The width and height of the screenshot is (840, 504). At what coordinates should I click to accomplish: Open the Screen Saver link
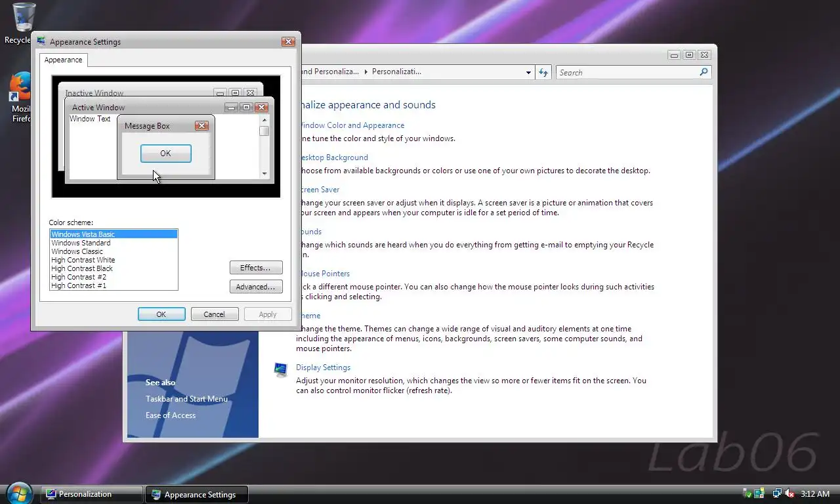320,190
